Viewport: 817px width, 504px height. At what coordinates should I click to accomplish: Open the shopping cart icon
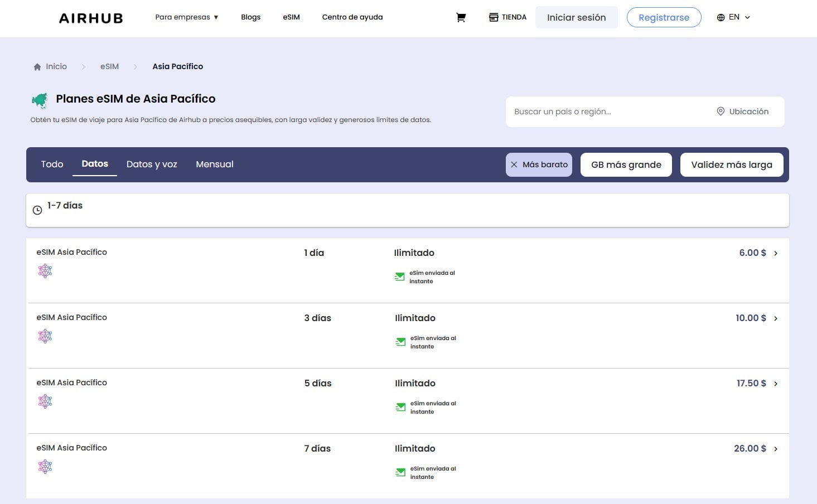(x=461, y=17)
